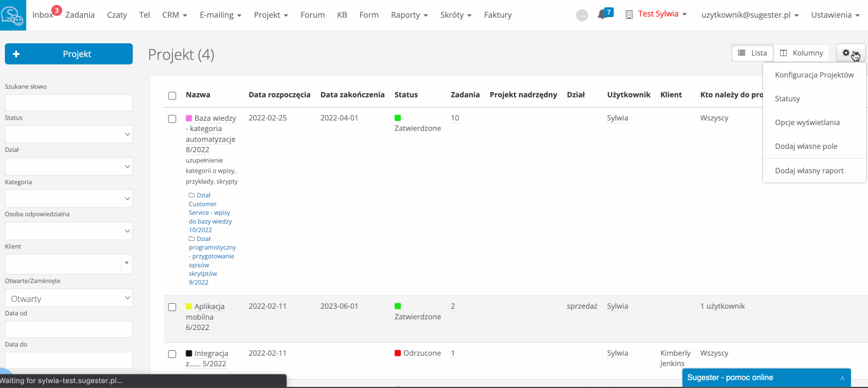Screen dimensions: 868x388
Task: Click the Szukane słowo search field
Action: [68, 102]
